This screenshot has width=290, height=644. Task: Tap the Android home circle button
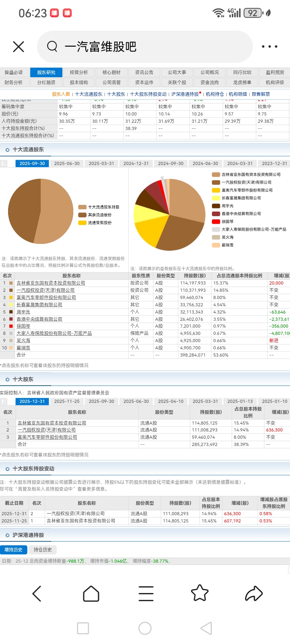click(145, 628)
